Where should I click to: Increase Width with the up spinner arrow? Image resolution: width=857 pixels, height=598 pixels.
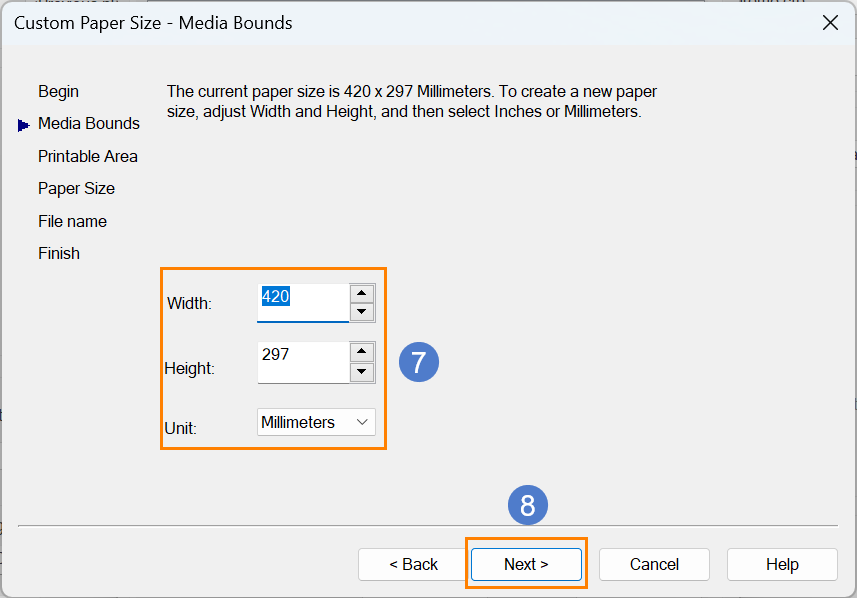click(361, 294)
